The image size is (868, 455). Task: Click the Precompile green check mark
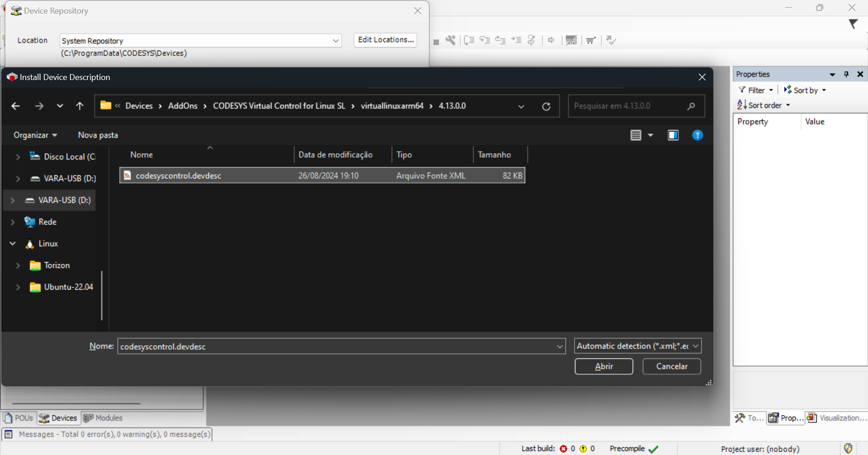pos(653,449)
